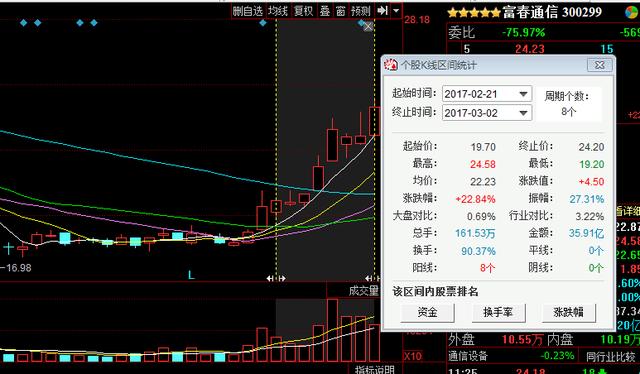The width and height of the screenshot is (640, 374).
Task: Click the sell-5 price 24.23
Action: [x=529, y=49]
